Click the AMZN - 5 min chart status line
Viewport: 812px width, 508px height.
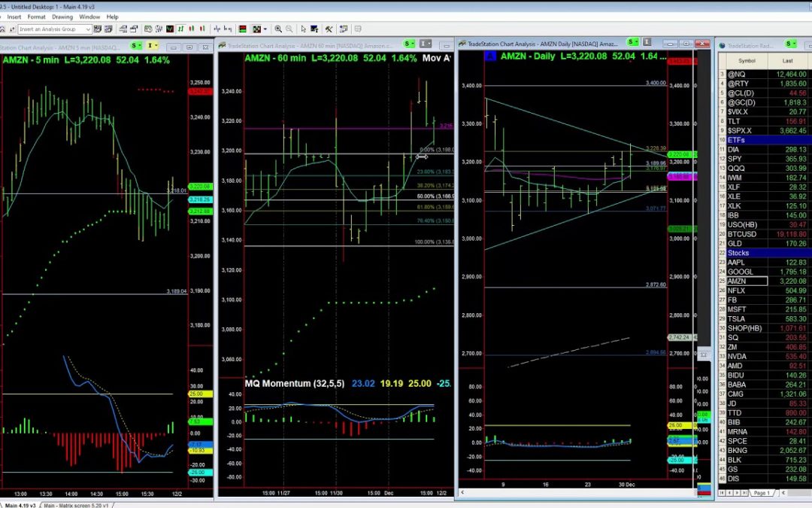click(86, 59)
